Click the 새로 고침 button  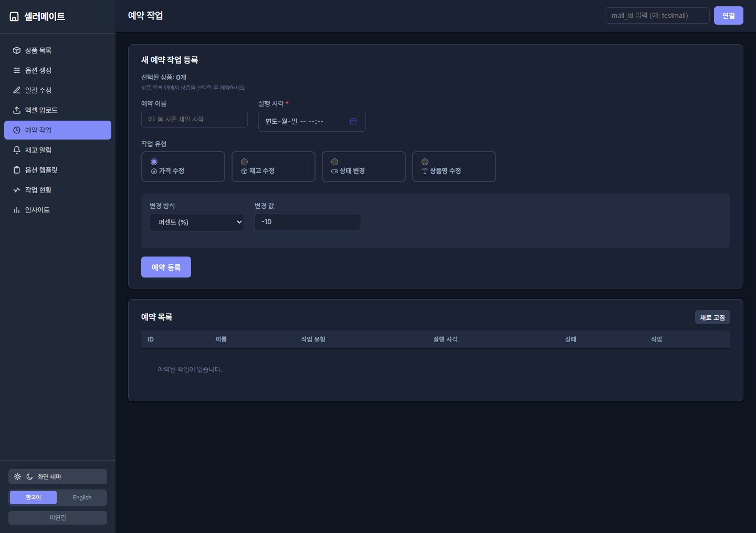pyautogui.click(x=712, y=317)
